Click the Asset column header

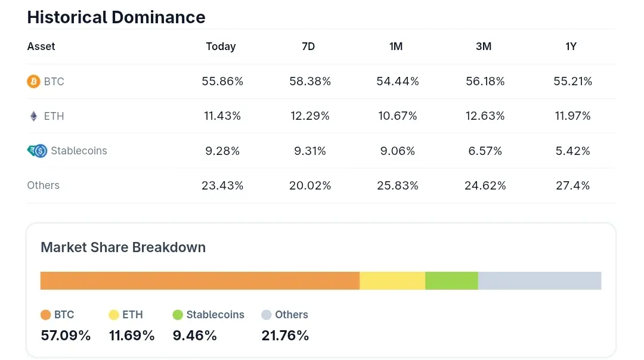(41, 46)
